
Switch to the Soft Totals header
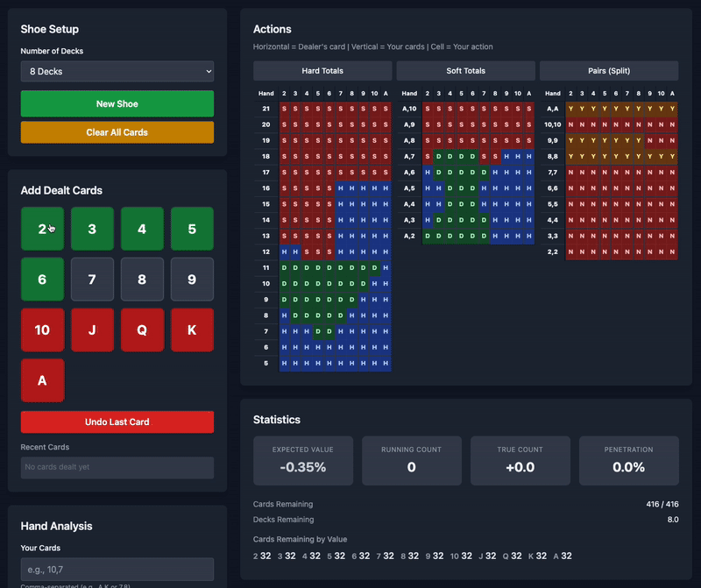[x=465, y=71]
